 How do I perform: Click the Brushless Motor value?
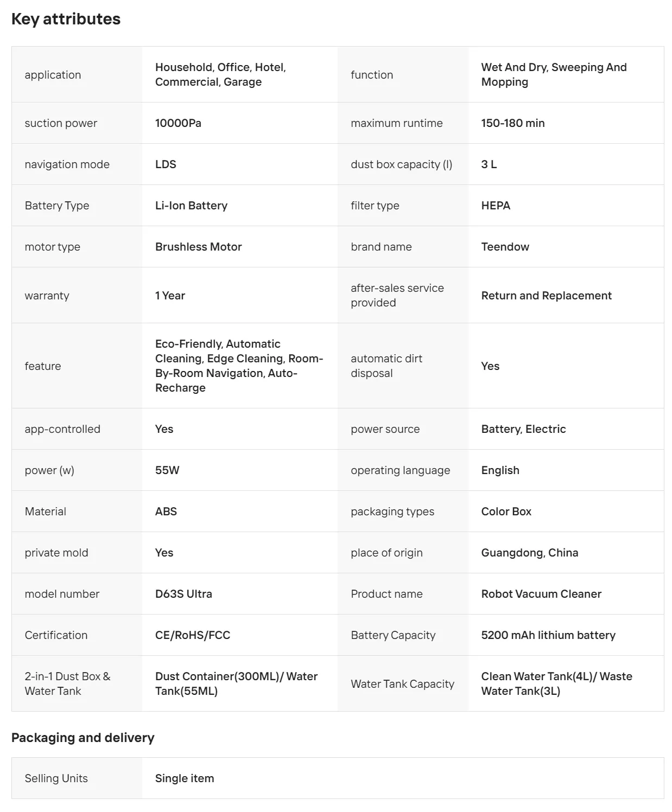coord(199,247)
